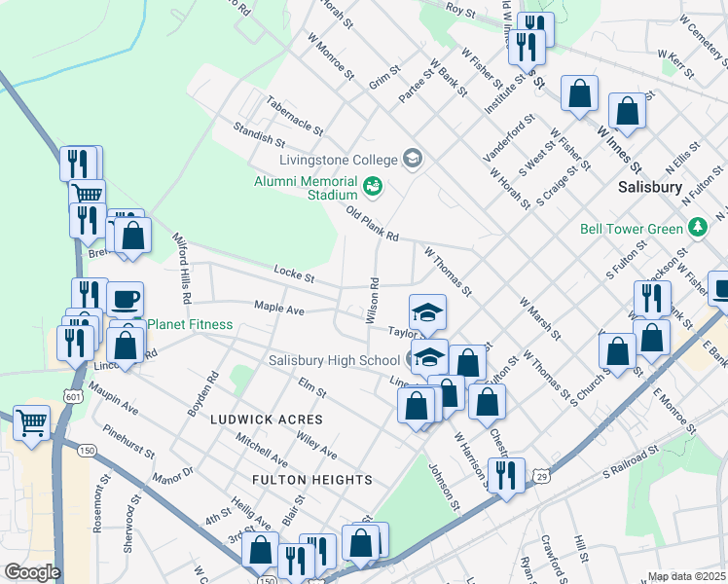Click the LUDWICK ACRES neighborhood label
This screenshot has height=584, width=728.
click(x=267, y=420)
